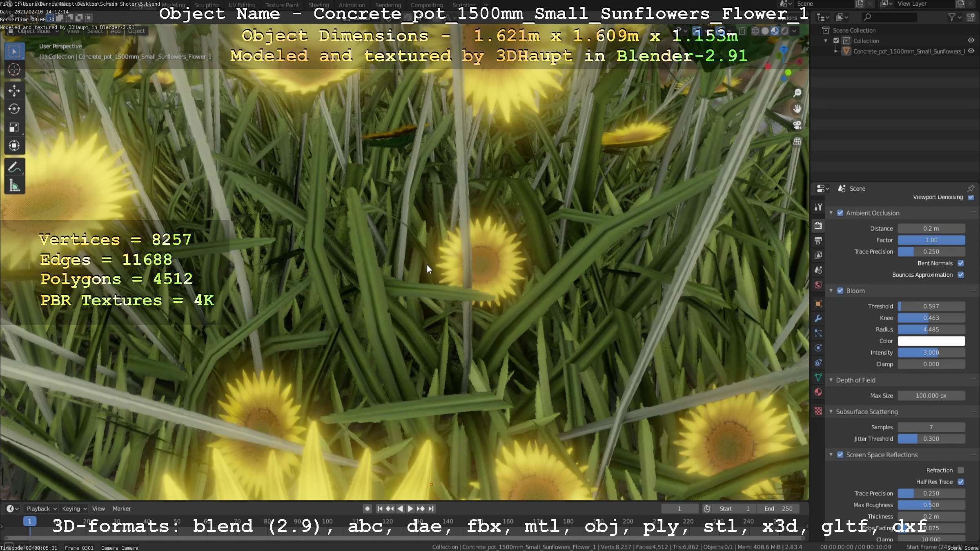This screenshot has height=551, width=980.
Task: Open the Render properties tab
Action: coord(818,225)
